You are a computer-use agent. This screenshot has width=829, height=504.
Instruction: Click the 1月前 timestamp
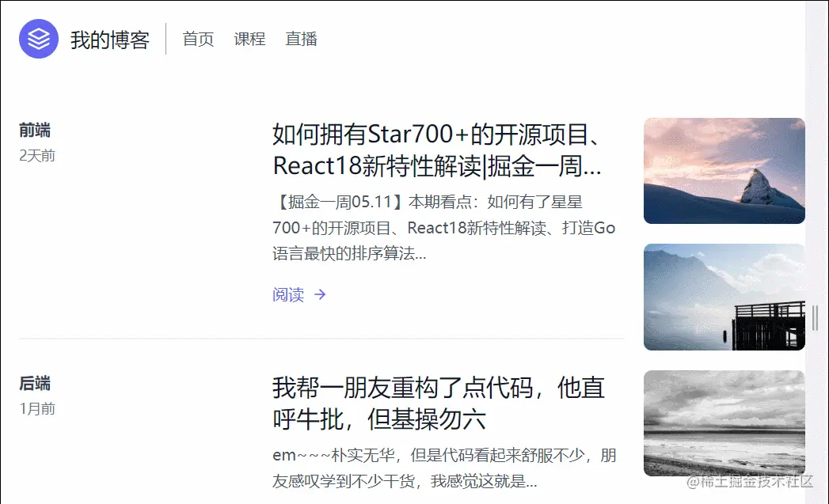pos(35,408)
